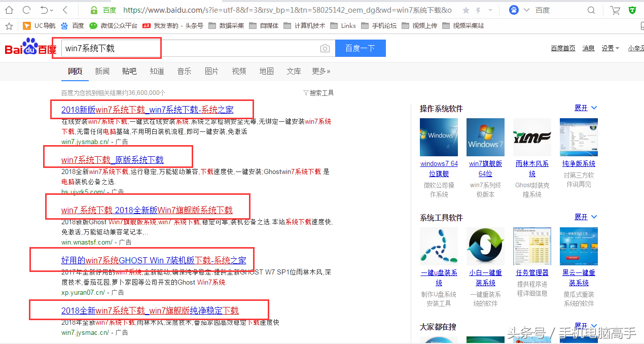
Task: Select the 音乐 search tab
Action: click(184, 71)
